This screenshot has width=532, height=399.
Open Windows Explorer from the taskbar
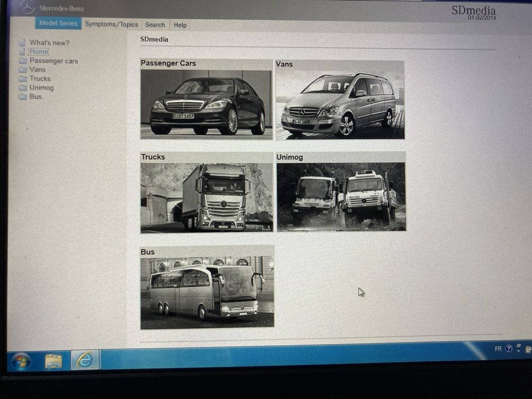click(x=52, y=360)
